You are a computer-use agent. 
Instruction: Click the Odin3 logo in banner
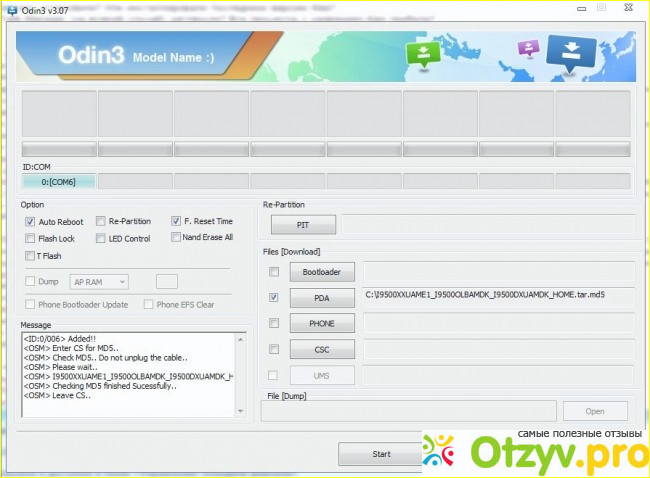click(x=89, y=56)
